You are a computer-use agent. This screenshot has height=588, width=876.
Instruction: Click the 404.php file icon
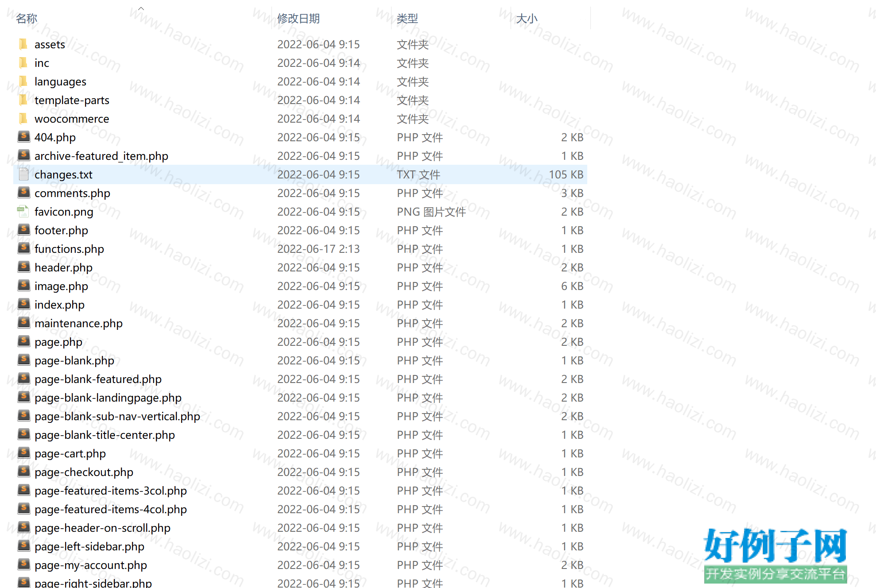(x=23, y=137)
